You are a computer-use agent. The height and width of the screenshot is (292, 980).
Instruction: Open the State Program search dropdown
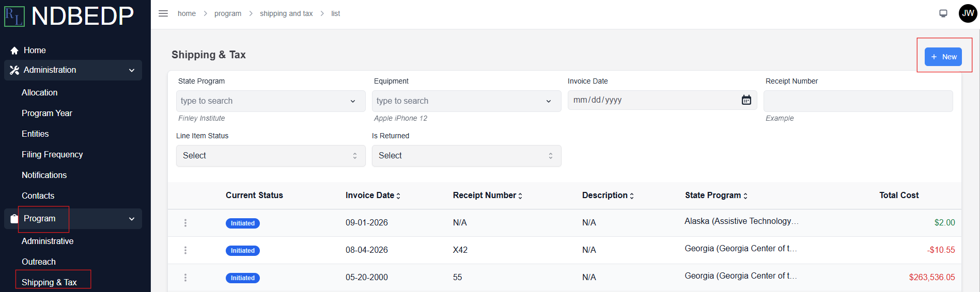click(271, 101)
